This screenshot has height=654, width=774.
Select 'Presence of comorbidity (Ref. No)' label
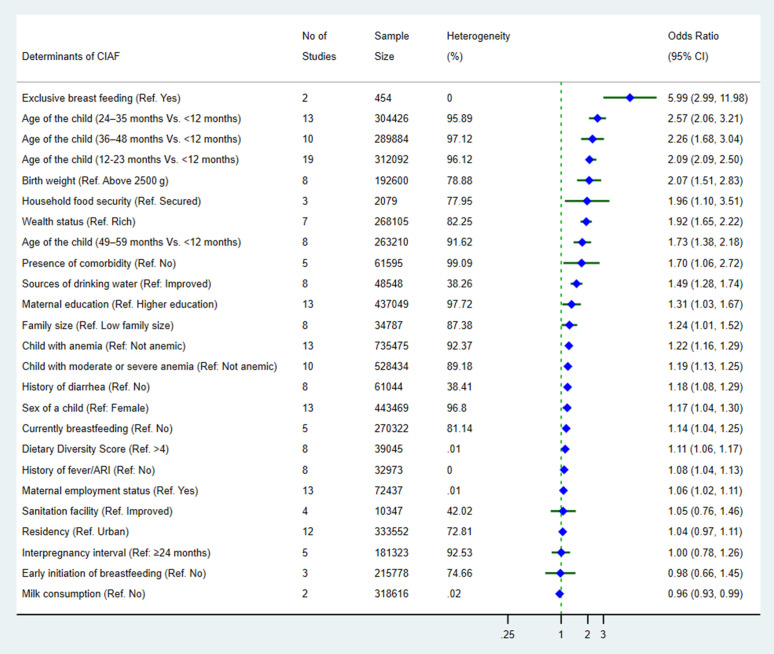click(99, 263)
